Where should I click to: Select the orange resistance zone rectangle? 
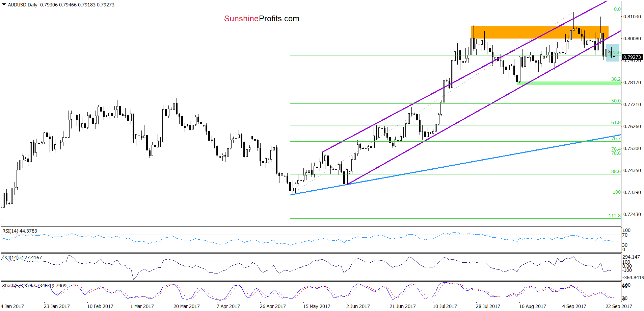539,32
